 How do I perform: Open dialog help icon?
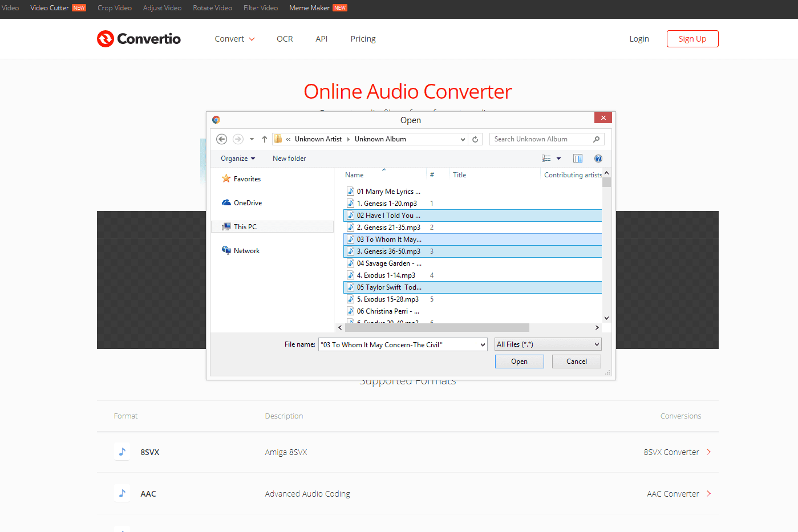(x=598, y=159)
